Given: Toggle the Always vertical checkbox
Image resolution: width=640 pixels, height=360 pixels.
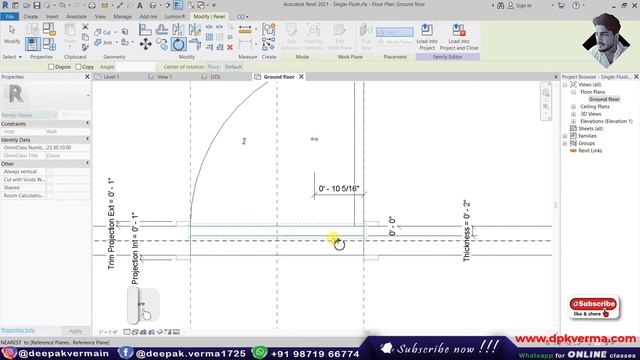Looking at the screenshot, I should tap(49, 172).
